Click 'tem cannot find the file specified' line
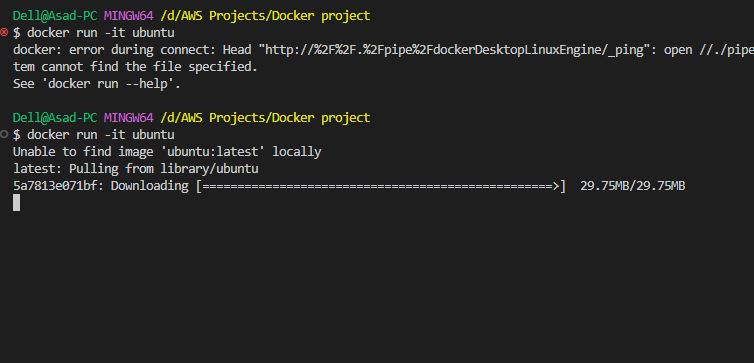The width and height of the screenshot is (754, 363). pos(136,67)
